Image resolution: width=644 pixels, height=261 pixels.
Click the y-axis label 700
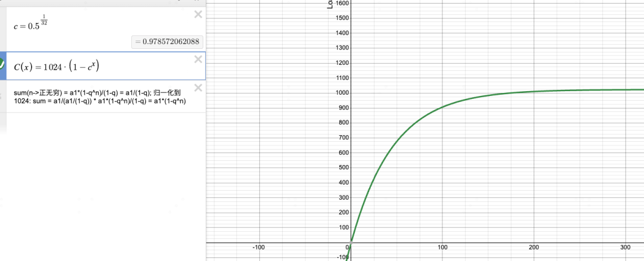pos(344,138)
